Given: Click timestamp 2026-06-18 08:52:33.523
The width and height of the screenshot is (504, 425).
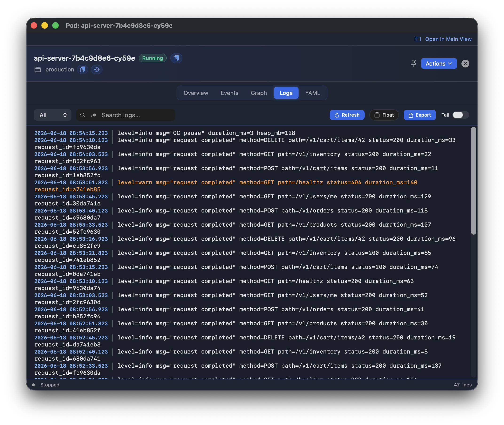Looking at the screenshot, I should coord(71,366).
